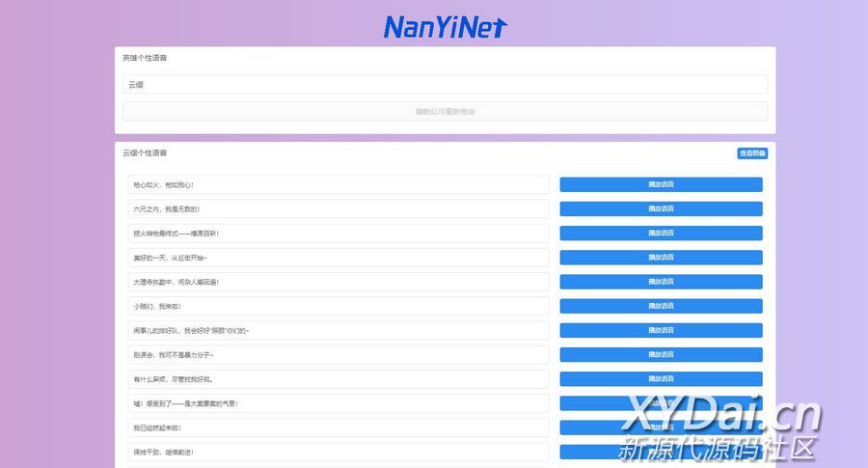This screenshot has height=468, width=868.
Task: Select the text field 六尺之内，我是无敌的！
Action: pyautogui.click(x=338, y=208)
